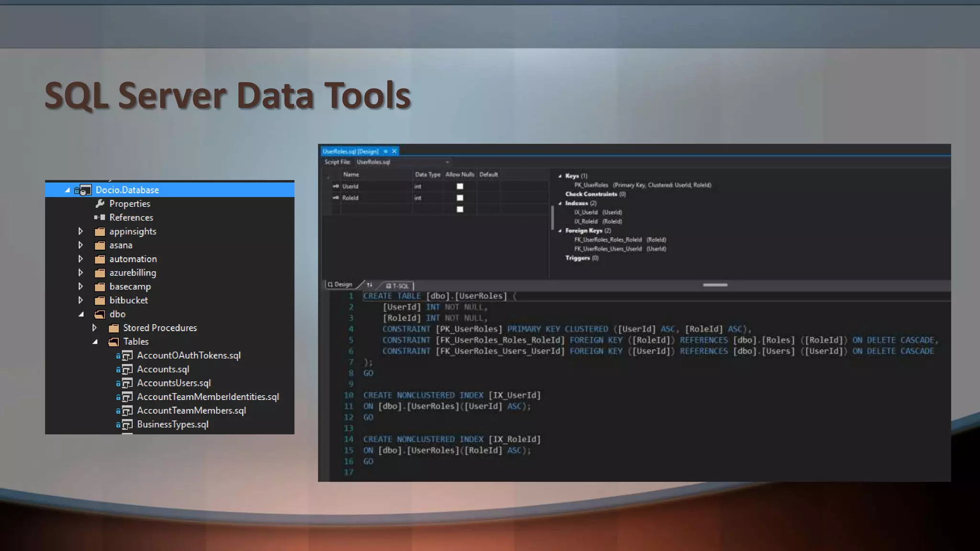Expand the Stored Procedures folder arrow

(x=94, y=328)
